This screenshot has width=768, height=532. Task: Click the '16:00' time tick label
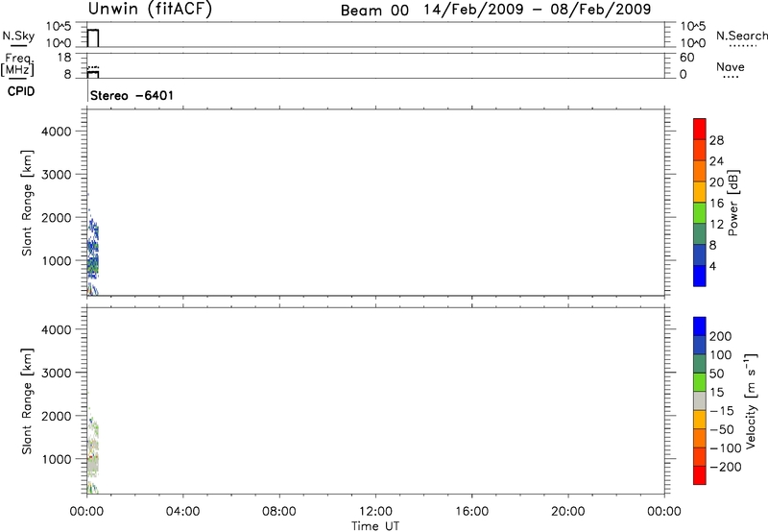471,512
